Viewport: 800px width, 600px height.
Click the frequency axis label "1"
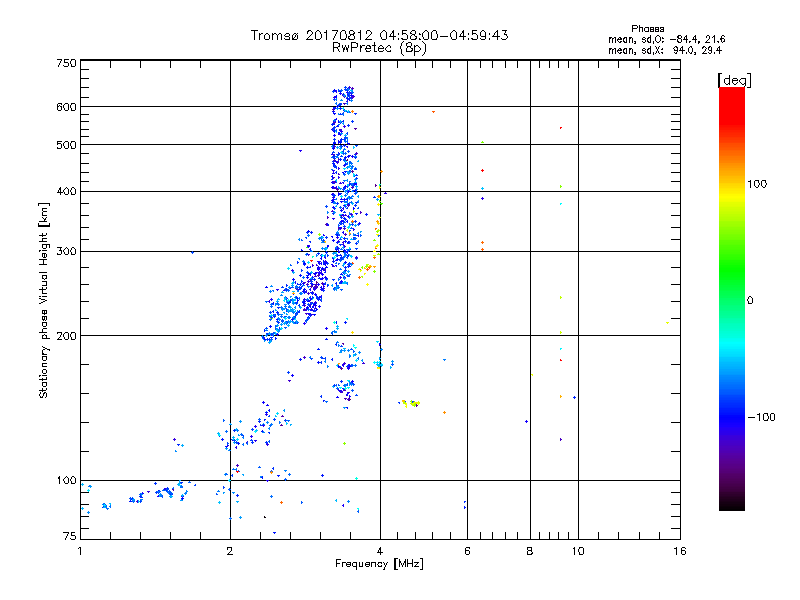[x=80, y=551]
